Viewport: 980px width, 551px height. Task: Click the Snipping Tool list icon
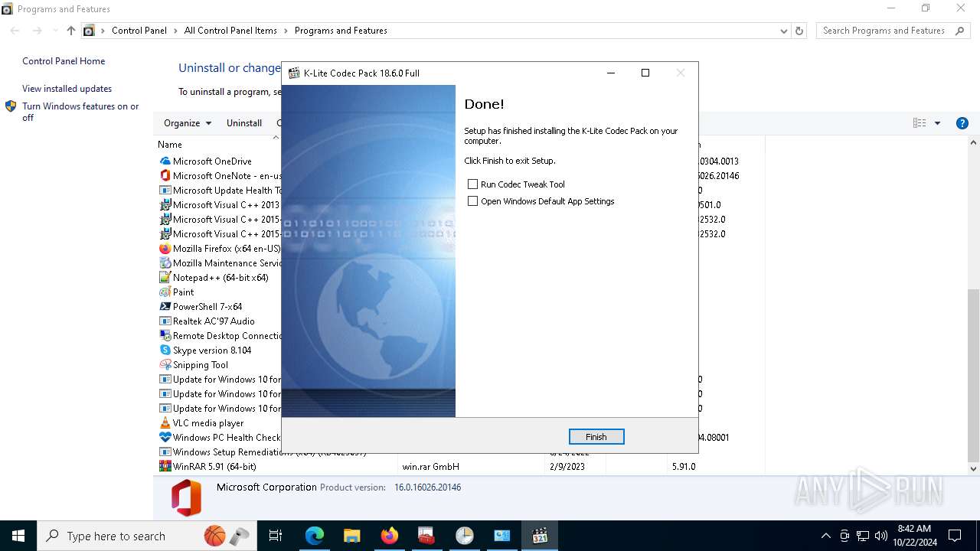point(165,365)
